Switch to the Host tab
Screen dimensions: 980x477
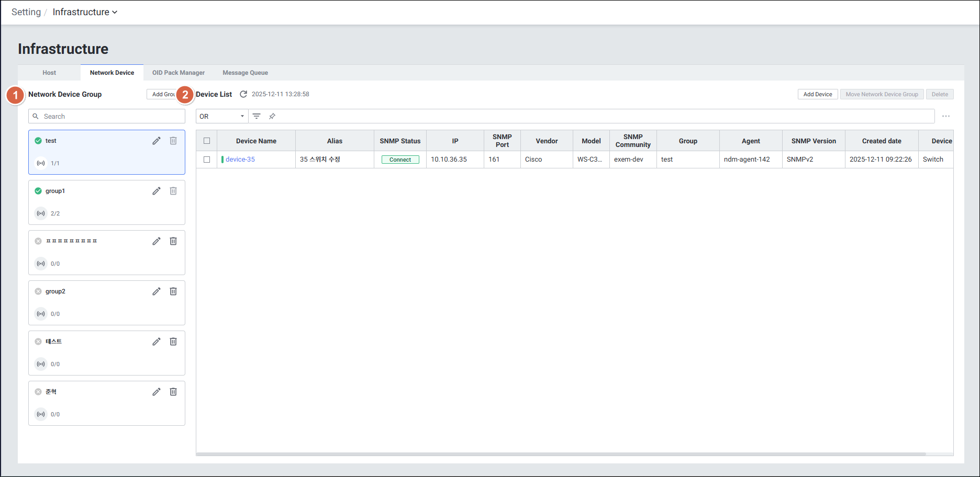pyautogui.click(x=49, y=73)
